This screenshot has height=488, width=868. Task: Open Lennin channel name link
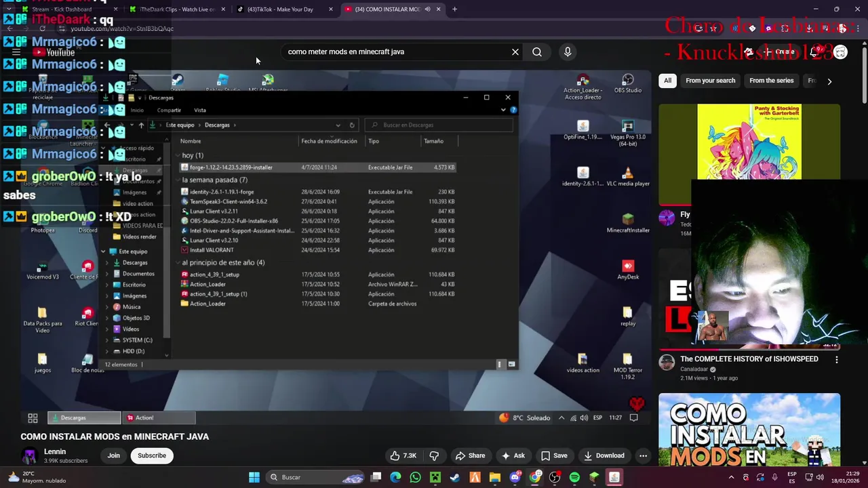55,451
